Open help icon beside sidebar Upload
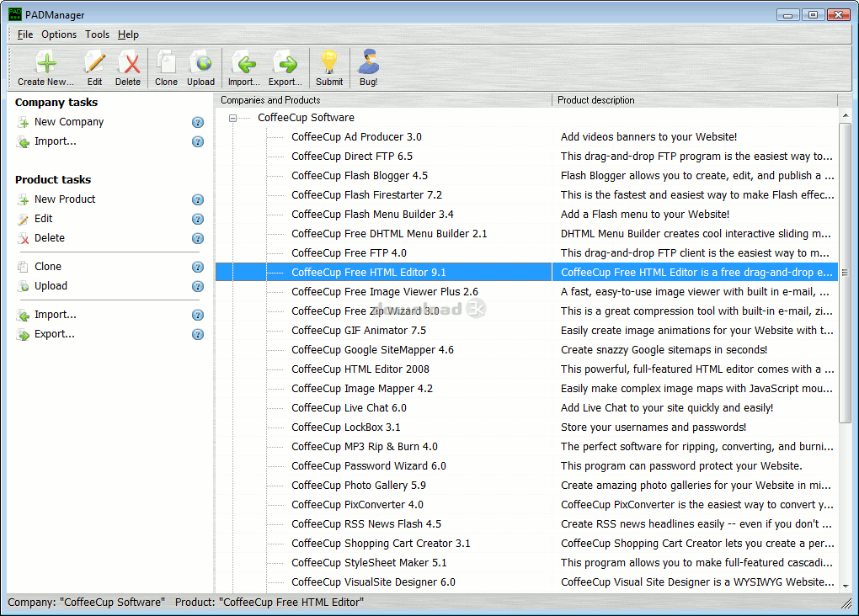 click(x=198, y=286)
